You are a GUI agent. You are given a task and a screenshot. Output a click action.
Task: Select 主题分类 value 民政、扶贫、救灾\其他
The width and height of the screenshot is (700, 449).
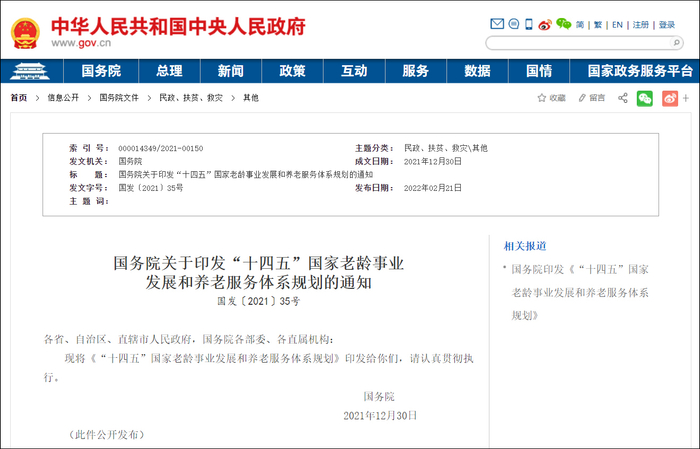[x=446, y=148]
